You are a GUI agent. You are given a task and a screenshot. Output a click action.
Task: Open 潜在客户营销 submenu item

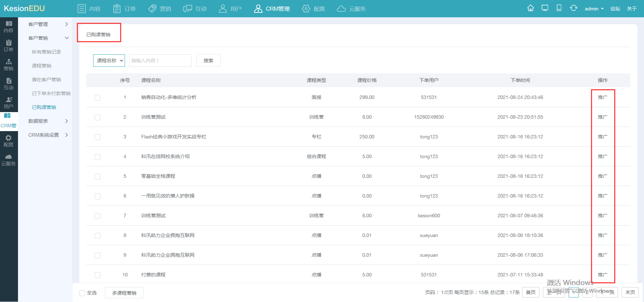46,80
